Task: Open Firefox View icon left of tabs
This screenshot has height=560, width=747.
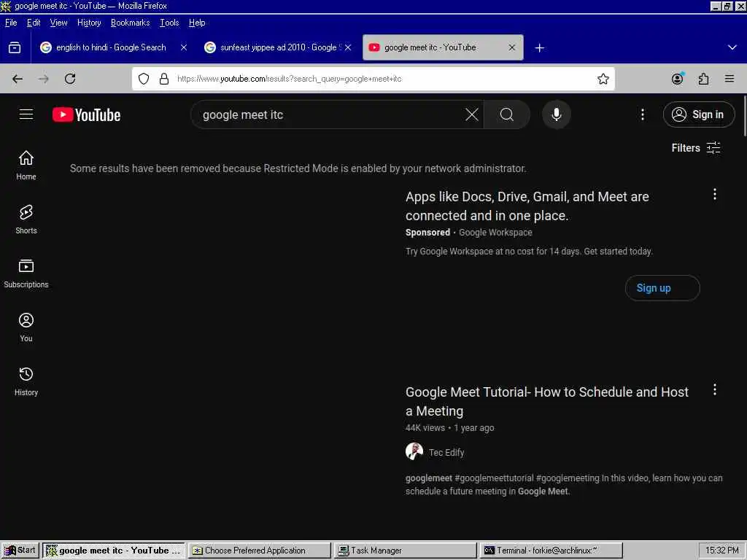Action: [15, 47]
